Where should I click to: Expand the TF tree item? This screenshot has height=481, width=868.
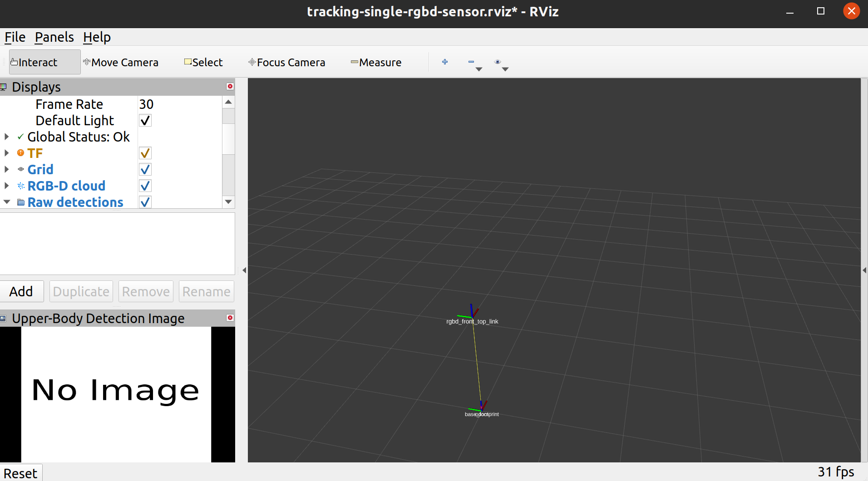6,153
